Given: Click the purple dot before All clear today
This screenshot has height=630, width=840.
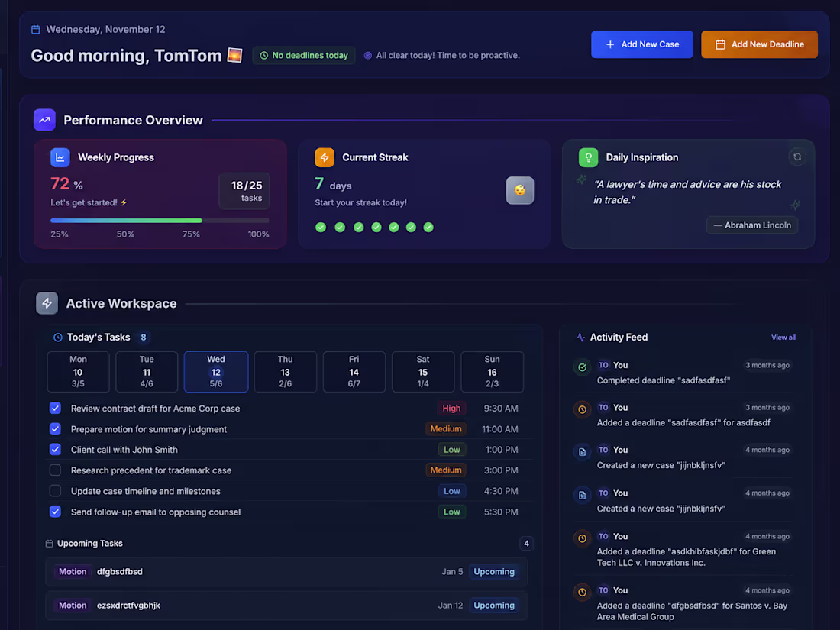Looking at the screenshot, I should (x=368, y=56).
